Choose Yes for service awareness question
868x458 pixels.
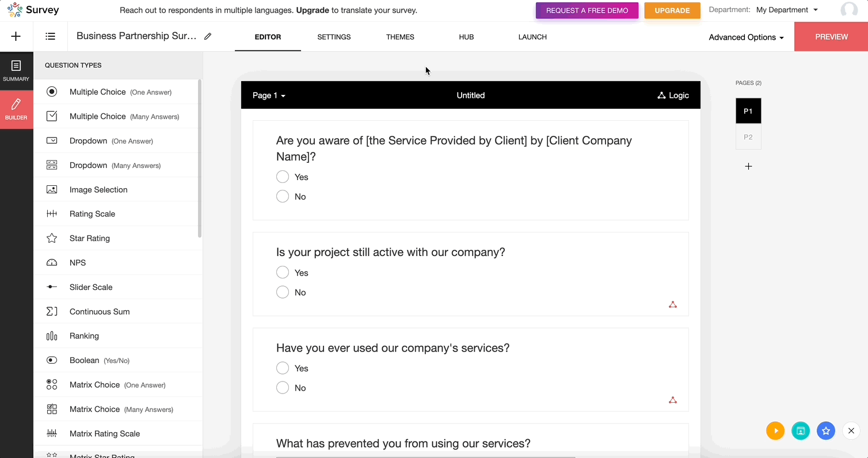click(x=283, y=177)
